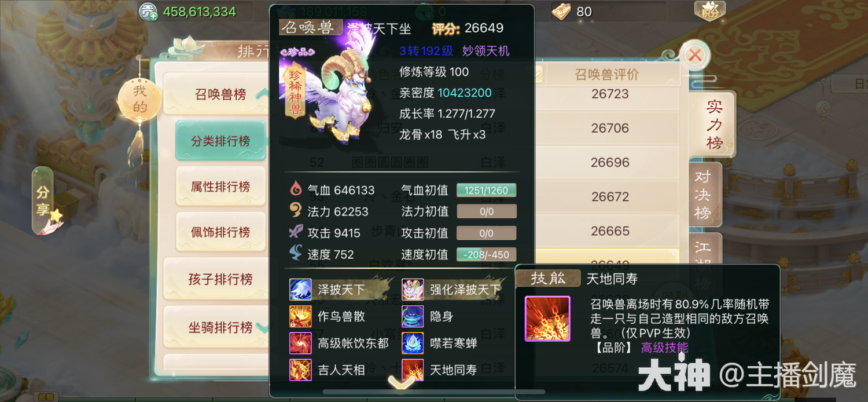Open the 佩饰排行榜 ranking
Screen dimensions: 868x402
click(x=220, y=232)
